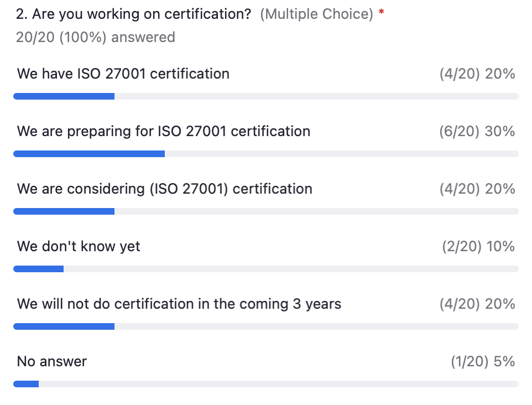The width and height of the screenshot is (532, 405).
Task: Select the 'We don't know yet' option
Action: tap(79, 246)
